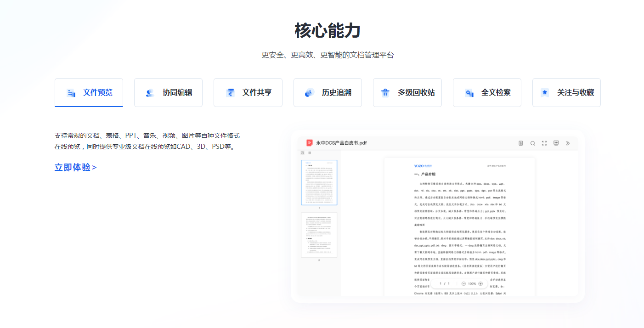The width and height of the screenshot is (644, 328).
Task: Select the thumbnail grid icon in viewer sidebar
Action: [x=310, y=153]
